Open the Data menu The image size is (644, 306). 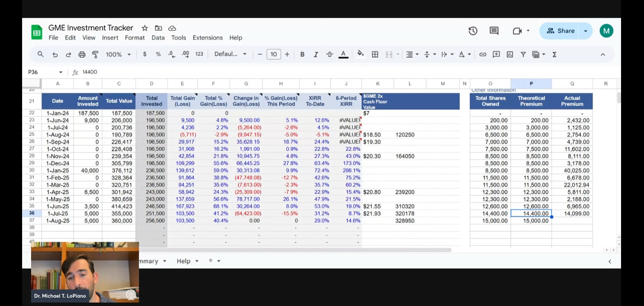[x=158, y=38]
